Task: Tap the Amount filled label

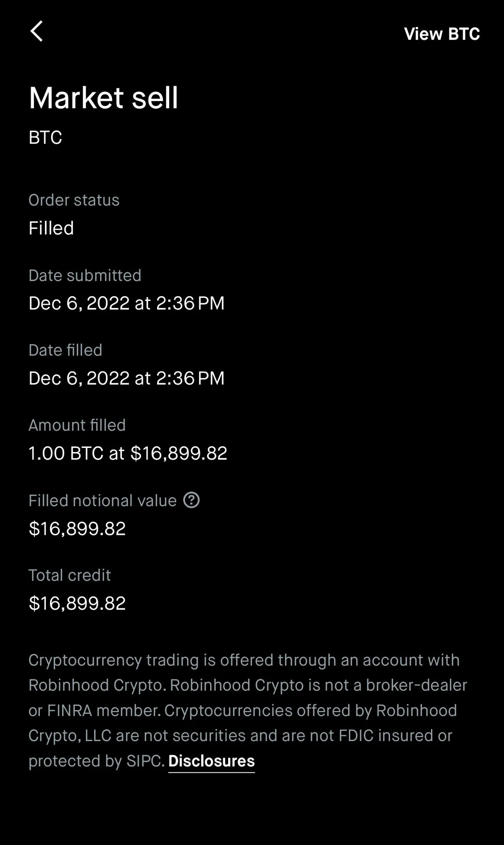Action: (x=77, y=425)
